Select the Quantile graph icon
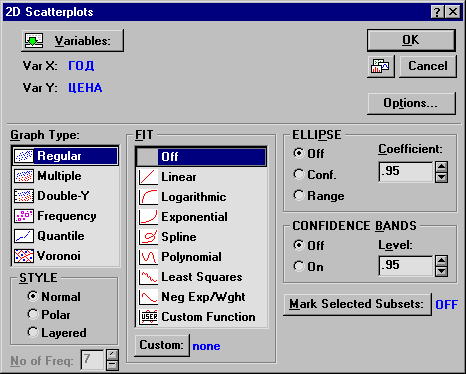 pyautogui.click(x=24, y=236)
